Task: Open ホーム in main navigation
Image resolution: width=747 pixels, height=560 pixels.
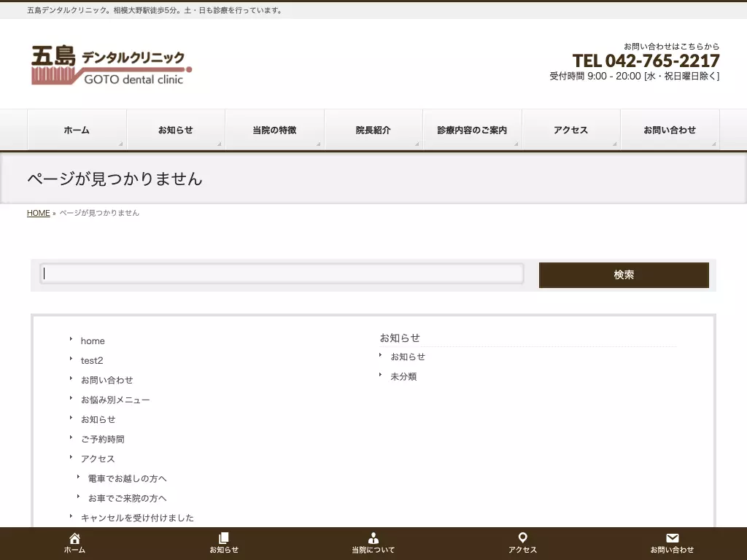Action: point(77,130)
